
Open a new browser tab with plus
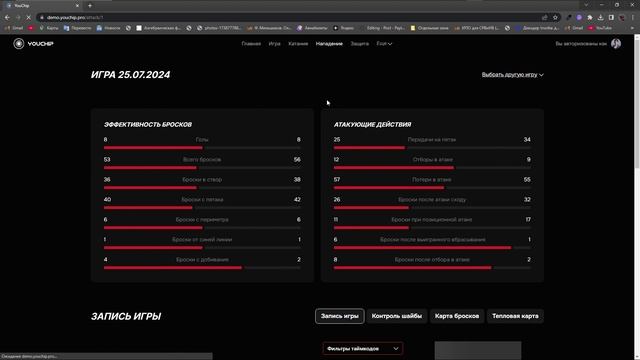point(90,6)
